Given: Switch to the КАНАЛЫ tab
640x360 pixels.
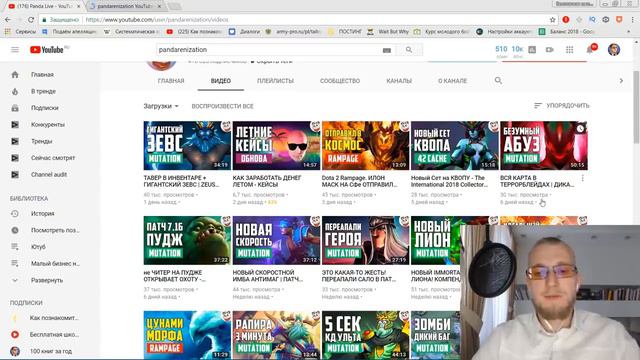Looking at the screenshot, I should (x=399, y=81).
